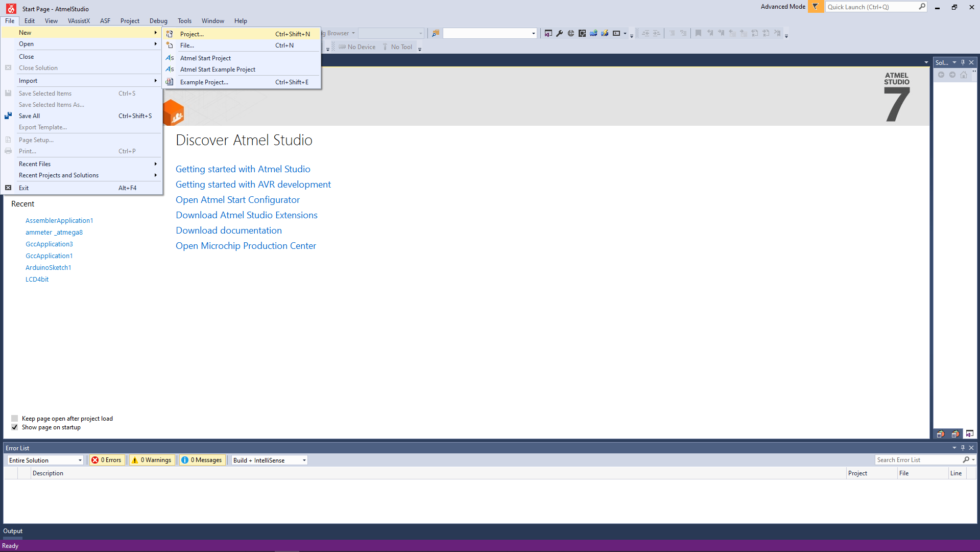The height and width of the screenshot is (552, 980).
Task: Click the rightmost purple icon below Solution Explorer
Action: (x=969, y=434)
